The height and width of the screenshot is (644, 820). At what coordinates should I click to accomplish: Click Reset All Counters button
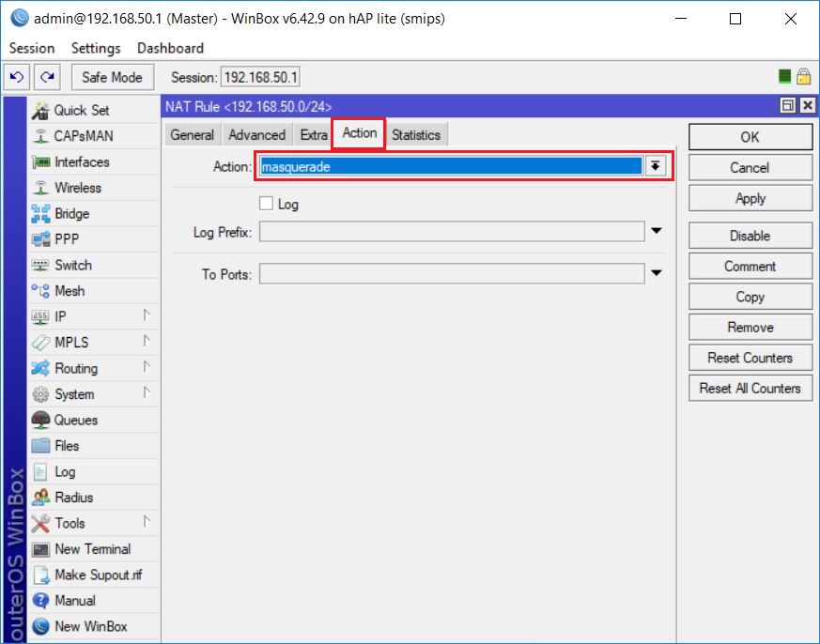[x=750, y=389]
